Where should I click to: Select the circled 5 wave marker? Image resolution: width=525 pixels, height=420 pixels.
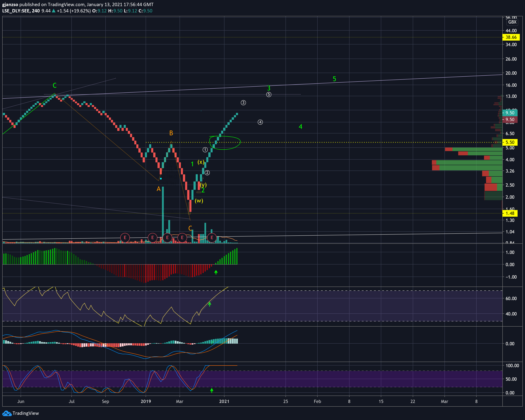pos(269,95)
